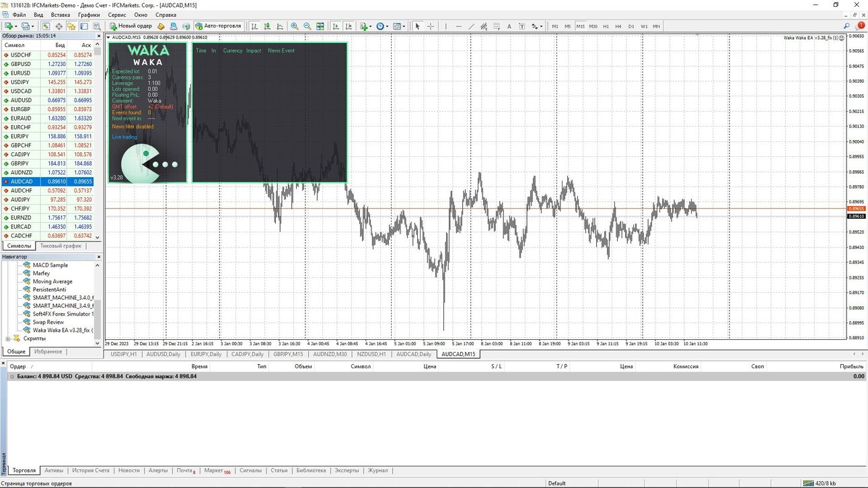
Task: Open the Periods clock dropdown
Action: [382, 26]
